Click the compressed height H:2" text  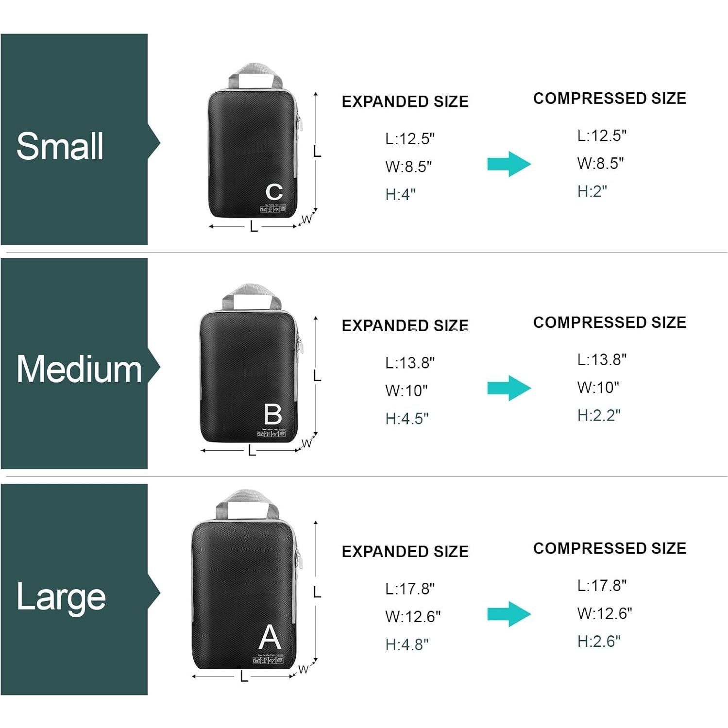(x=592, y=191)
